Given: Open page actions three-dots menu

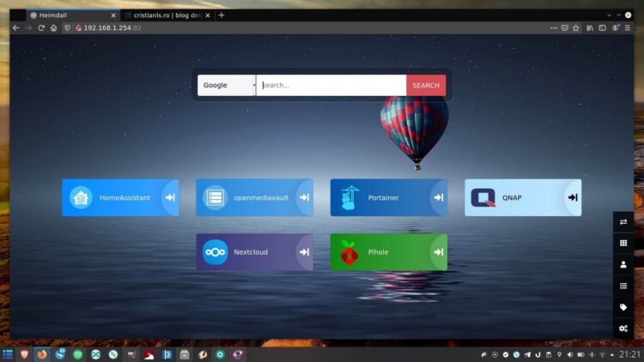Looking at the screenshot, I should pos(554,28).
